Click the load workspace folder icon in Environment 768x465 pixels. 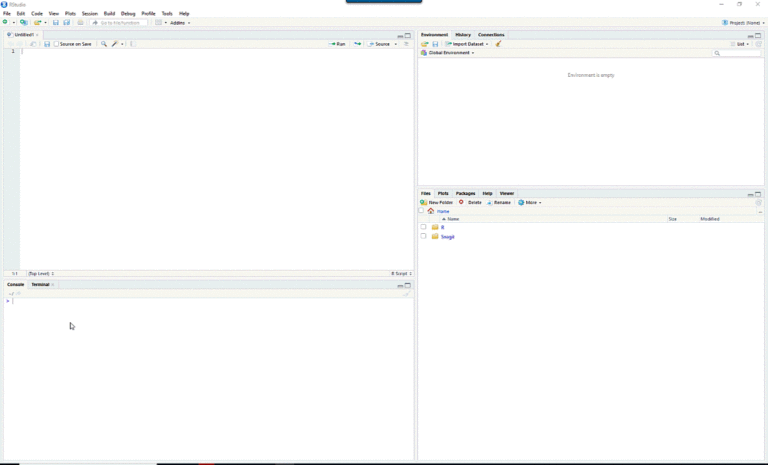(425, 44)
